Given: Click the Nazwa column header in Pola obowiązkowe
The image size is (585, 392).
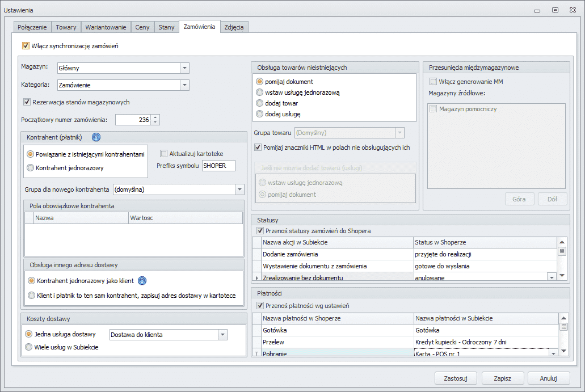Looking at the screenshot, I should pos(81,218).
